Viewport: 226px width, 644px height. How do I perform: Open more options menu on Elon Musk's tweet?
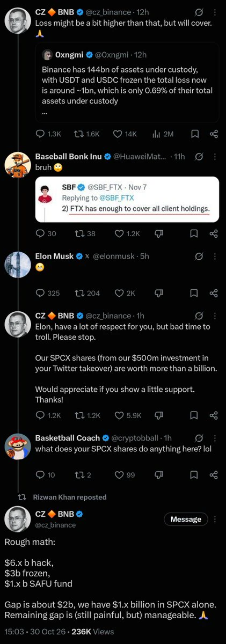coord(214,256)
